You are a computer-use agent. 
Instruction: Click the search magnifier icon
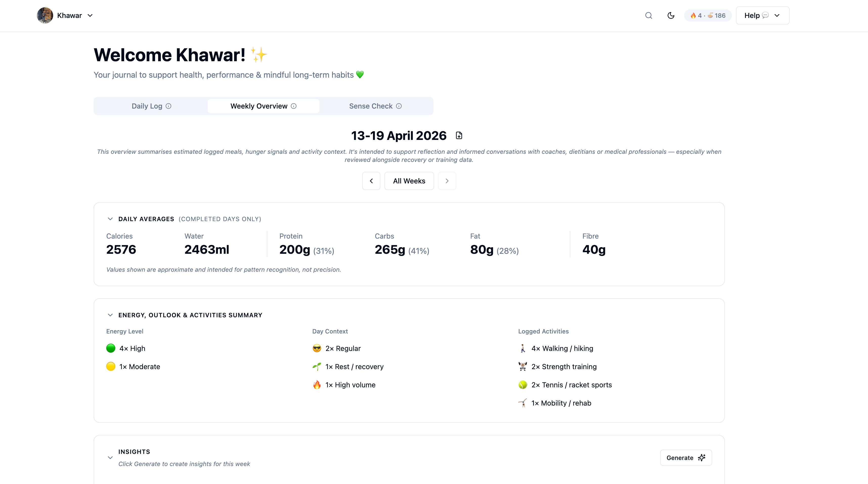click(x=648, y=15)
